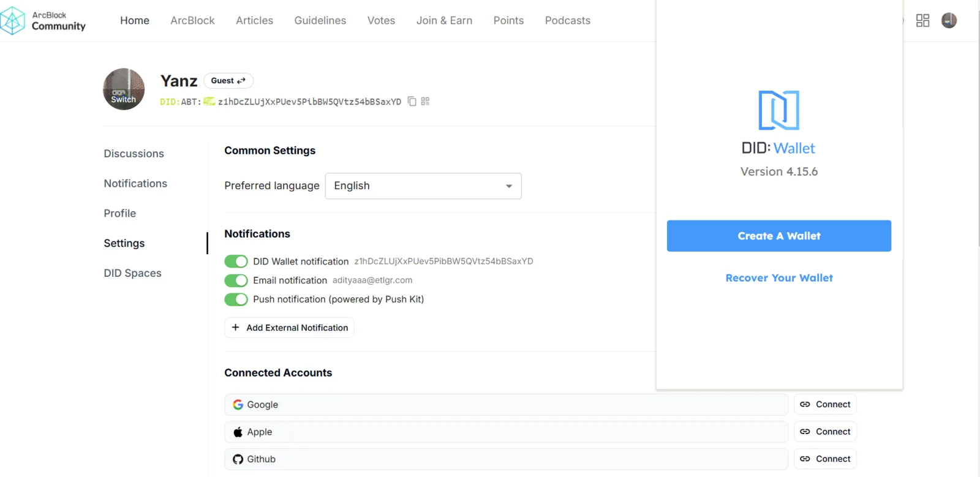
Task: Connect the Google account
Action: tap(825, 405)
